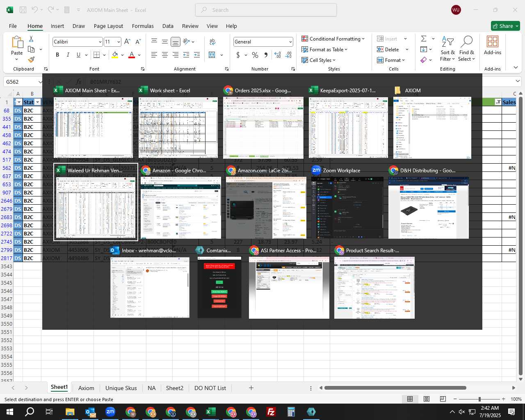Open Sort & Filter

click(x=447, y=49)
